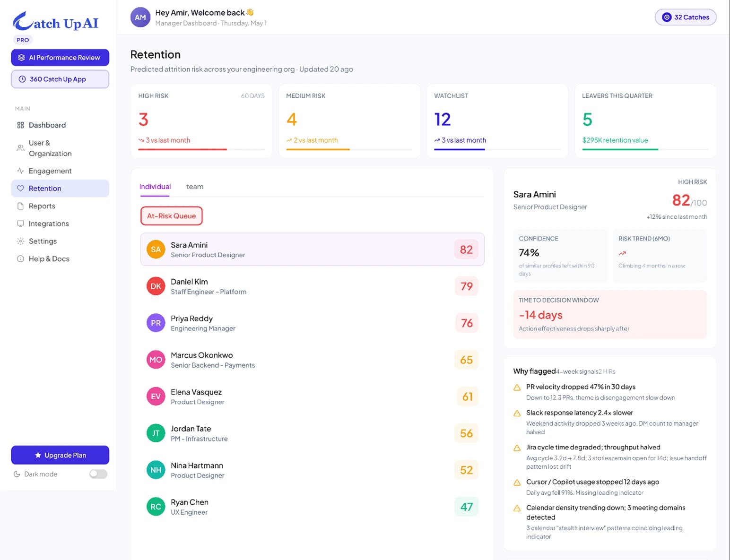The width and height of the screenshot is (730, 560).
Task: Select Priya Reddy row in queue
Action: pos(313,323)
